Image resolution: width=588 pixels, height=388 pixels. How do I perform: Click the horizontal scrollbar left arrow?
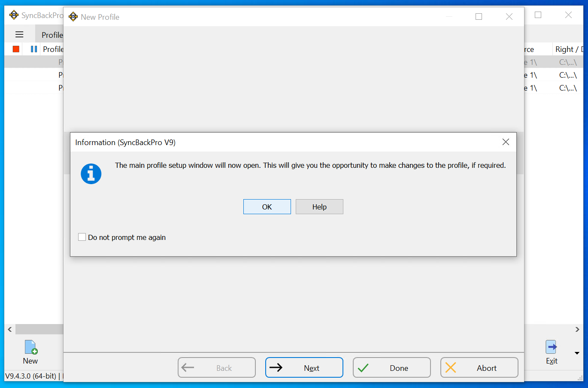[x=10, y=329]
